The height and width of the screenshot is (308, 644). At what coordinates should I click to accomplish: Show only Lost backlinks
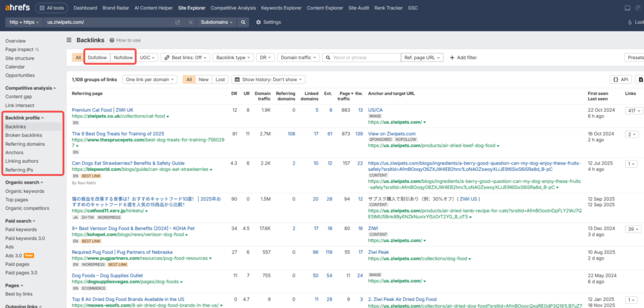pyautogui.click(x=220, y=79)
